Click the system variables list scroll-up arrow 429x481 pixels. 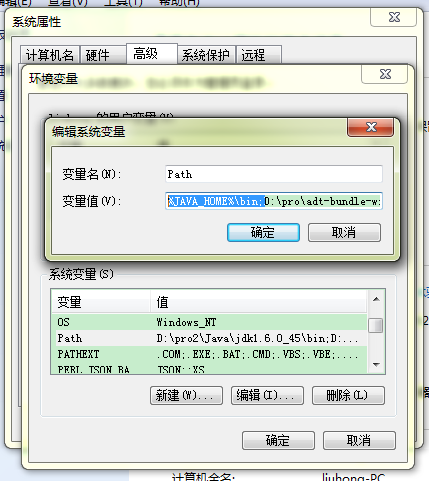point(376,299)
